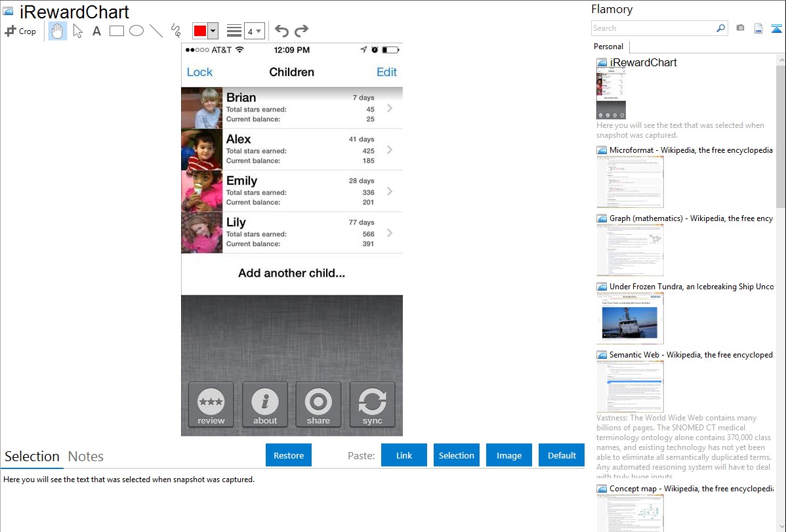Click the chevron on Lily's row
786x532 pixels.
(390, 233)
